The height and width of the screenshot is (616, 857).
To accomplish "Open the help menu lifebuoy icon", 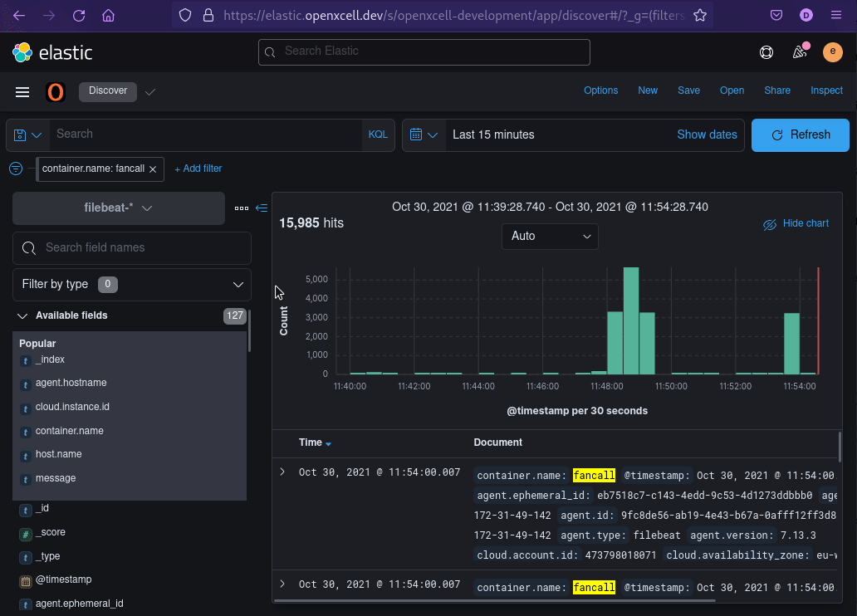I will pos(766,52).
